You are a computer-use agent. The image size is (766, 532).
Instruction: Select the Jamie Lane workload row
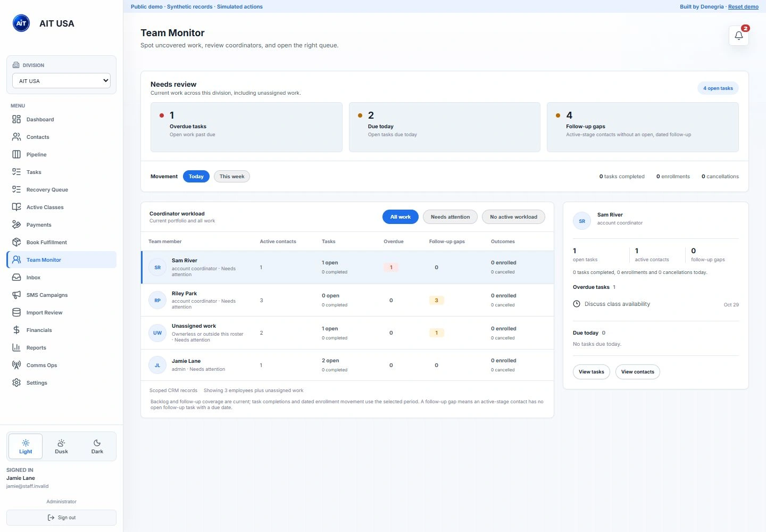[347, 365]
